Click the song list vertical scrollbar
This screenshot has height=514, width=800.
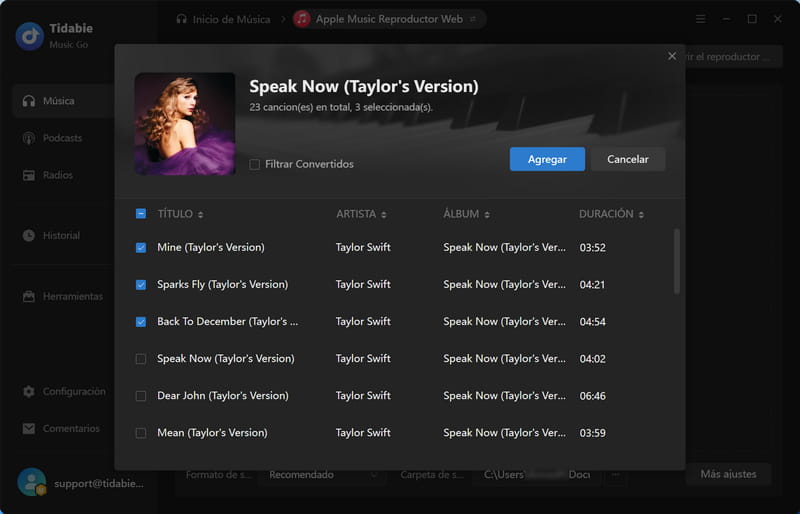pyautogui.click(x=677, y=261)
